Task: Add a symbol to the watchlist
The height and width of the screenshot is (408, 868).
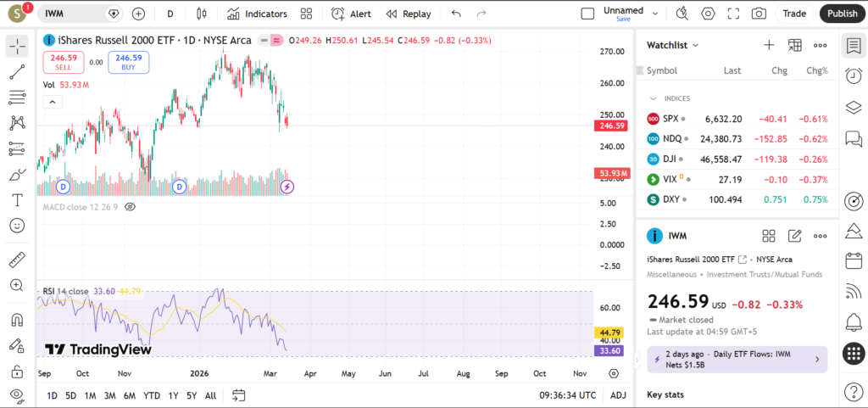Action: pyautogui.click(x=769, y=45)
